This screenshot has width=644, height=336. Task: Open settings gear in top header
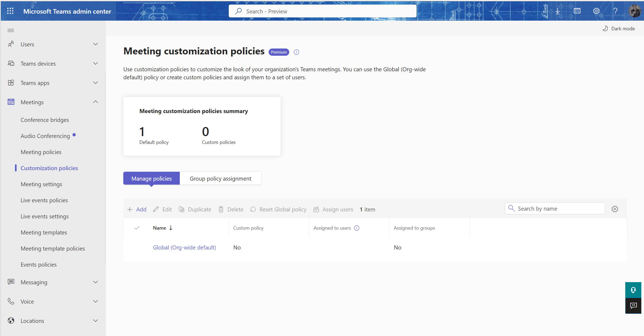click(596, 11)
